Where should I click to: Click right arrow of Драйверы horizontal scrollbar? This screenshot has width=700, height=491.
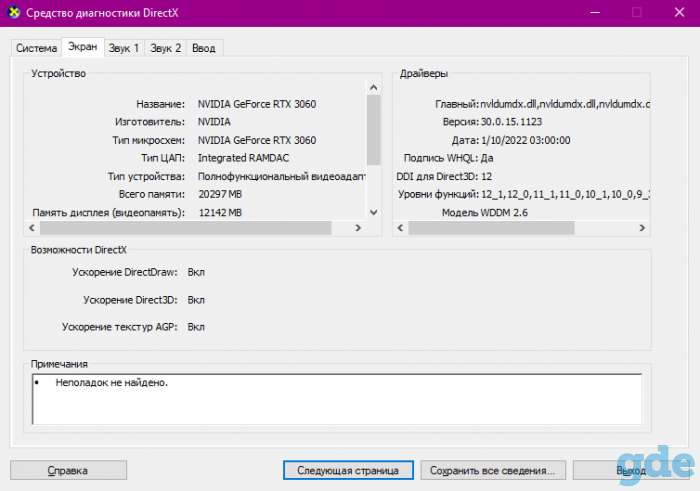[642, 228]
